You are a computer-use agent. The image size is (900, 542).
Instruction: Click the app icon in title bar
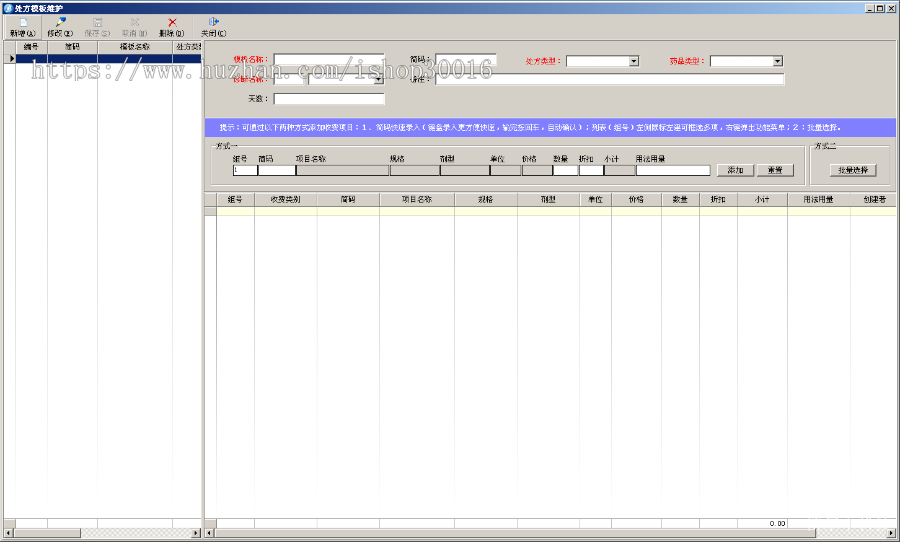point(9,8)
